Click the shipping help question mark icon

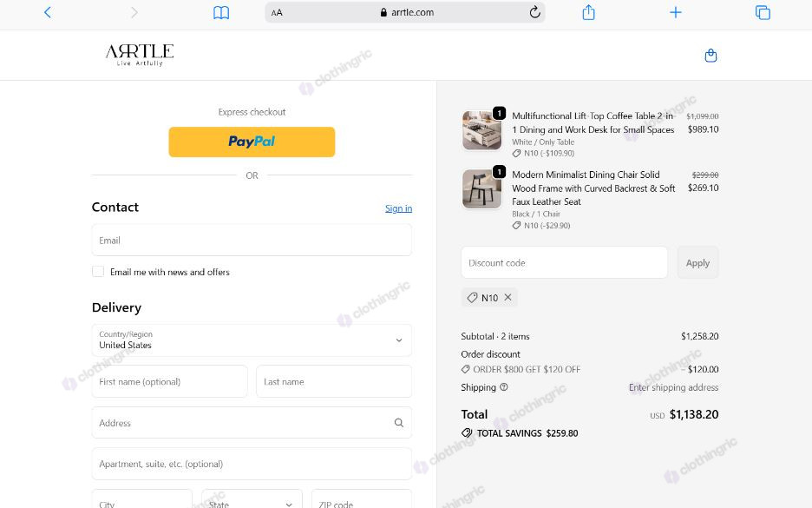pyautogui.click(x=504, y=386)
